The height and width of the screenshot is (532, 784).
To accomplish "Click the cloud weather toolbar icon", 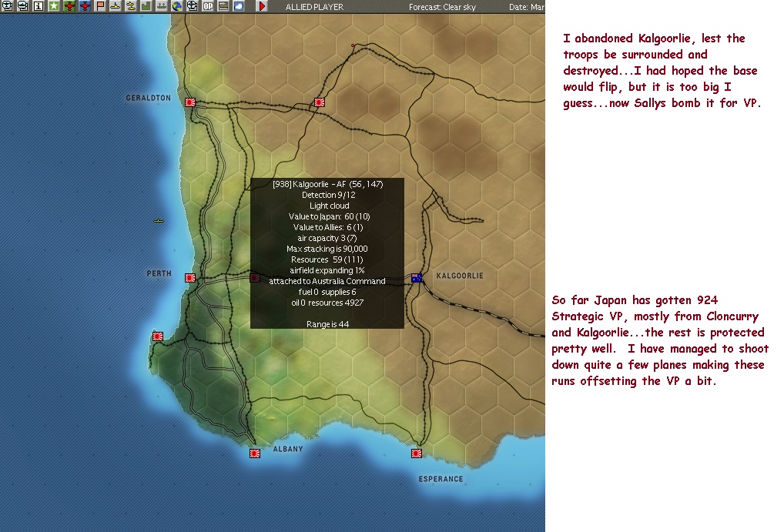I will (x=239, y=6).
